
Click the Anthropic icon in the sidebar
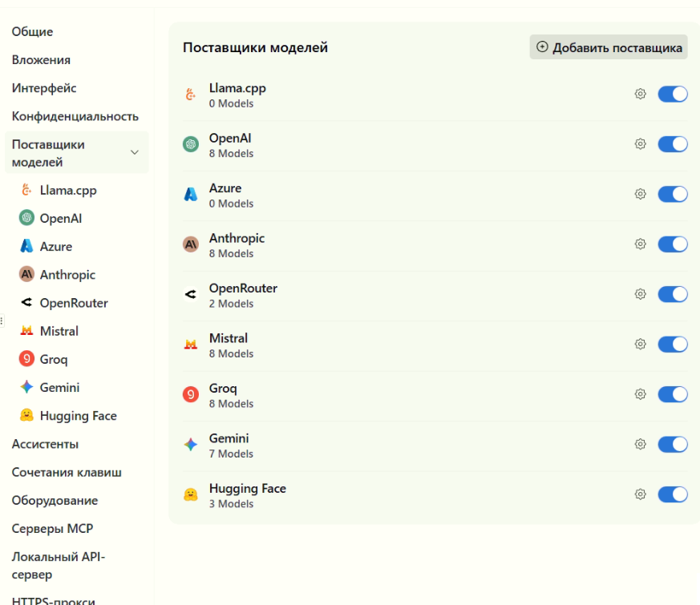(26, 274)
